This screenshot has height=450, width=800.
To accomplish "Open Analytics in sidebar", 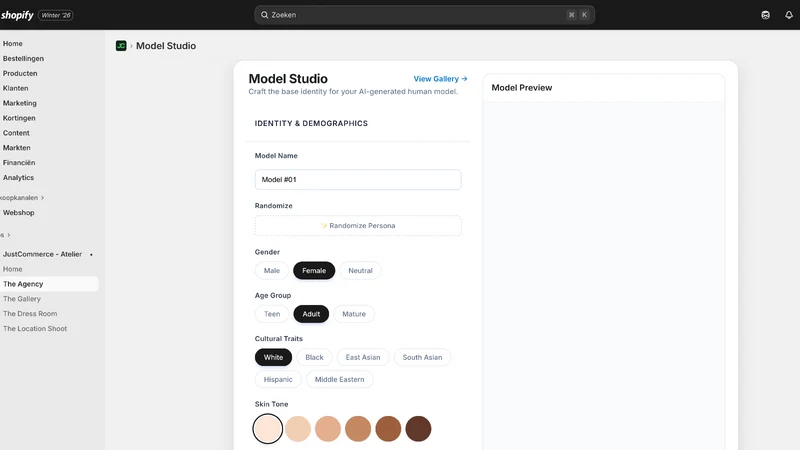I will click(x=18, y=177).
